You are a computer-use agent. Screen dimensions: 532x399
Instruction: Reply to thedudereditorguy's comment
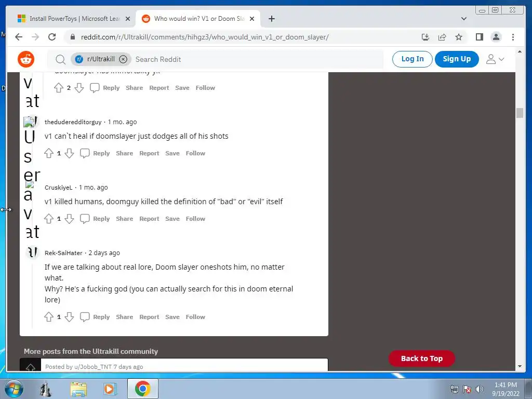click(x=95, y=153)
